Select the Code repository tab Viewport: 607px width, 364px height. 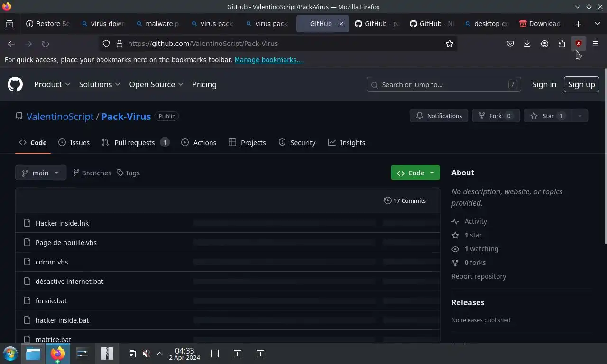[x=33, y=143]
